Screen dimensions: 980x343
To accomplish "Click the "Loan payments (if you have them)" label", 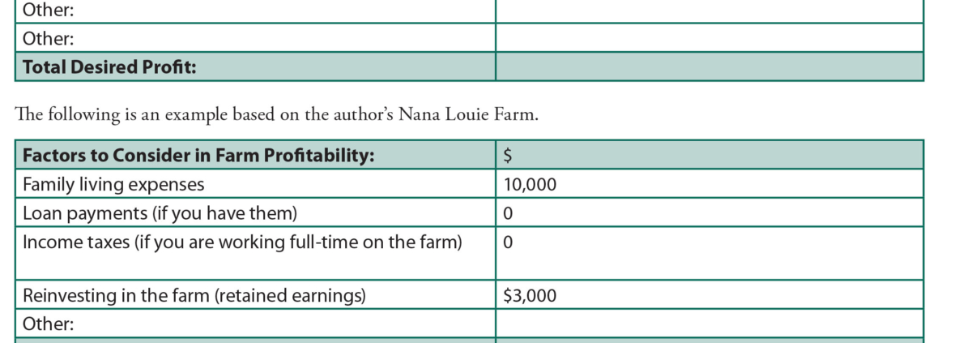I will click(160, 214).
